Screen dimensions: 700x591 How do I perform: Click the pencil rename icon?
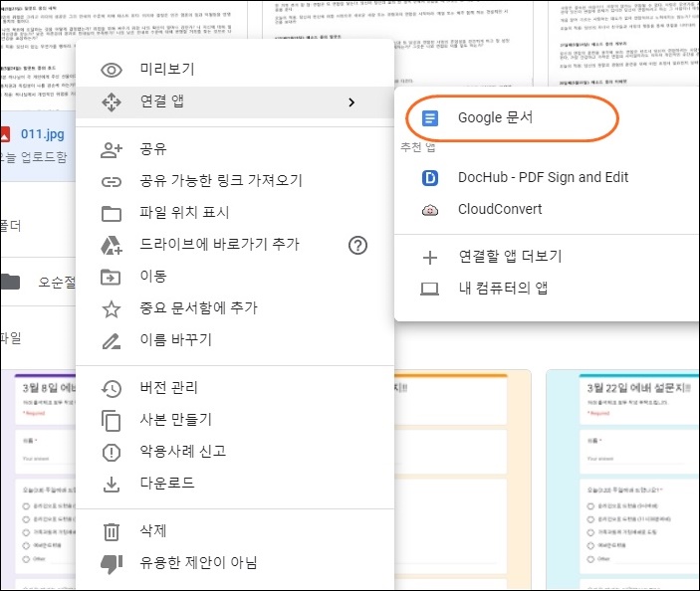[112, 341]
